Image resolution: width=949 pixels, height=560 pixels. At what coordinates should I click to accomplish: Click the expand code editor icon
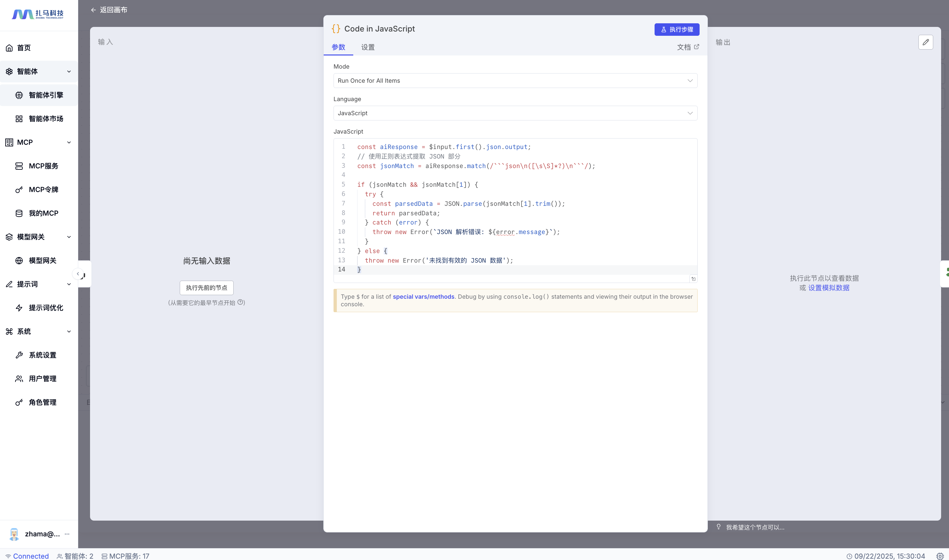click(x=693, y=279)
